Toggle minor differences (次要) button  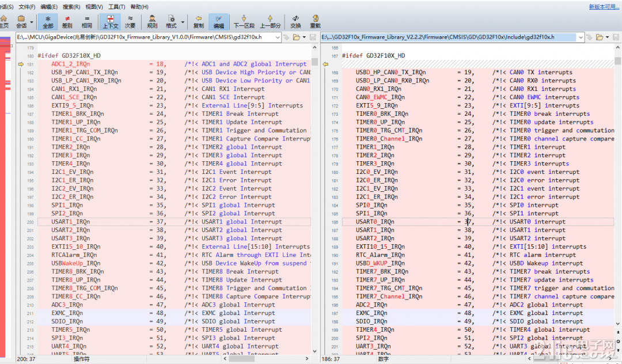tap(130, 21)
